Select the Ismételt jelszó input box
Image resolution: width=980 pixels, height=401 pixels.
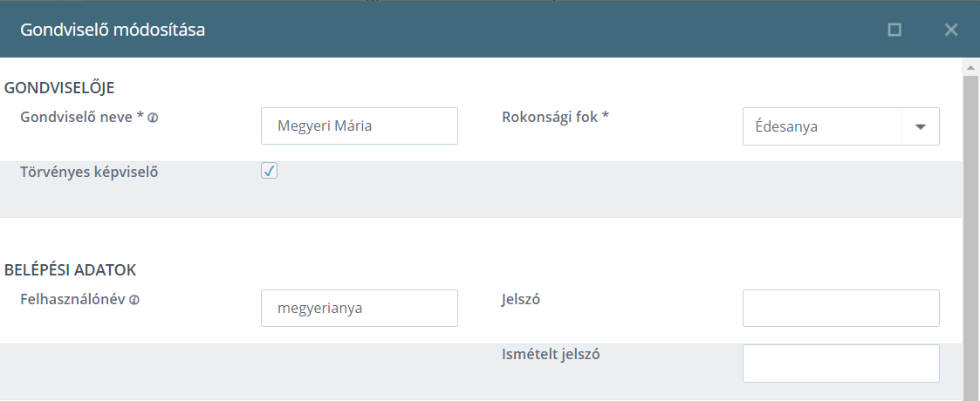840,364
